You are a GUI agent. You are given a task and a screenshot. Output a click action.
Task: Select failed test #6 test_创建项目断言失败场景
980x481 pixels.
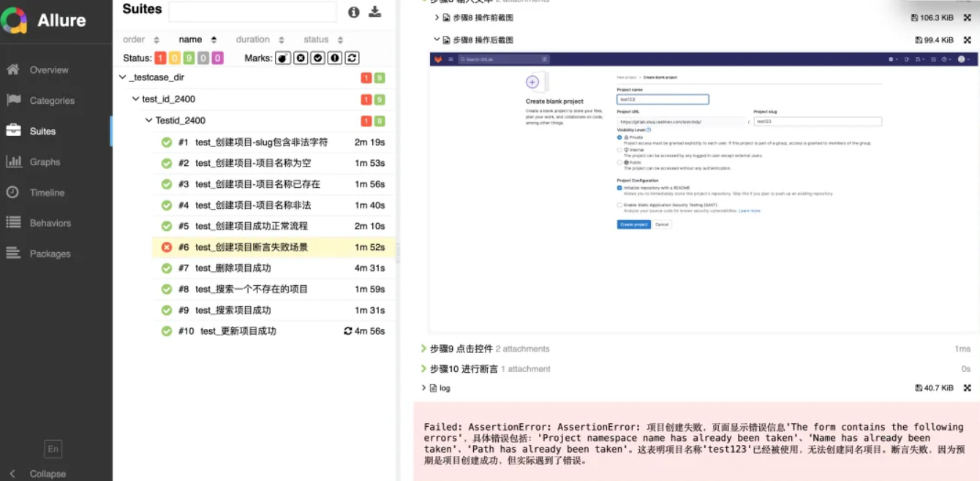coord(274,247)
